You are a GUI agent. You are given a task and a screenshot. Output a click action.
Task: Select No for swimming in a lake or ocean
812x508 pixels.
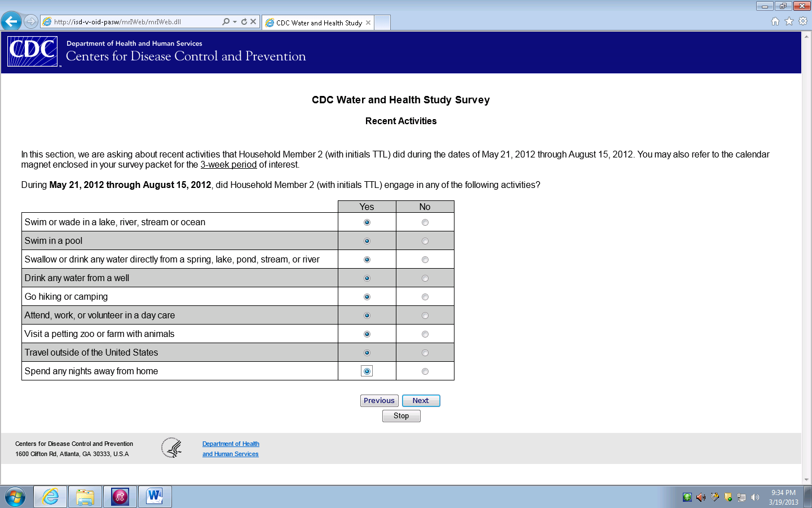pos(425,222)
